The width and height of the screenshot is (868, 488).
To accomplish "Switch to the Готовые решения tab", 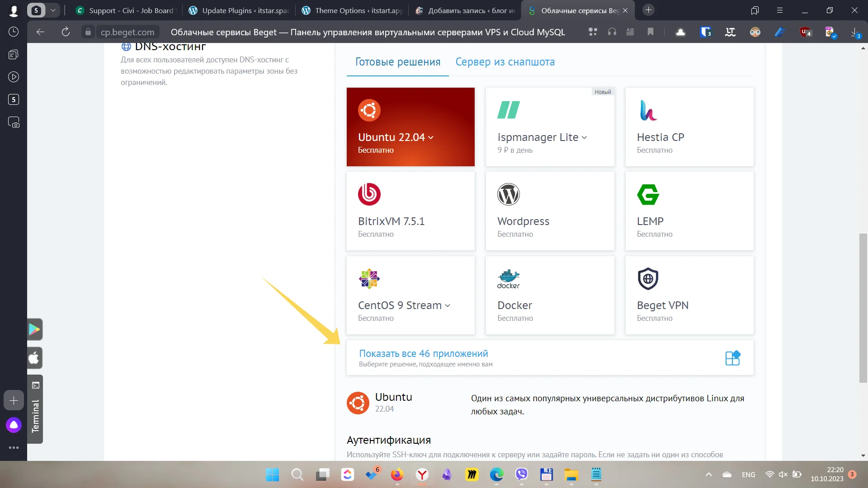I will coord(398,62).
